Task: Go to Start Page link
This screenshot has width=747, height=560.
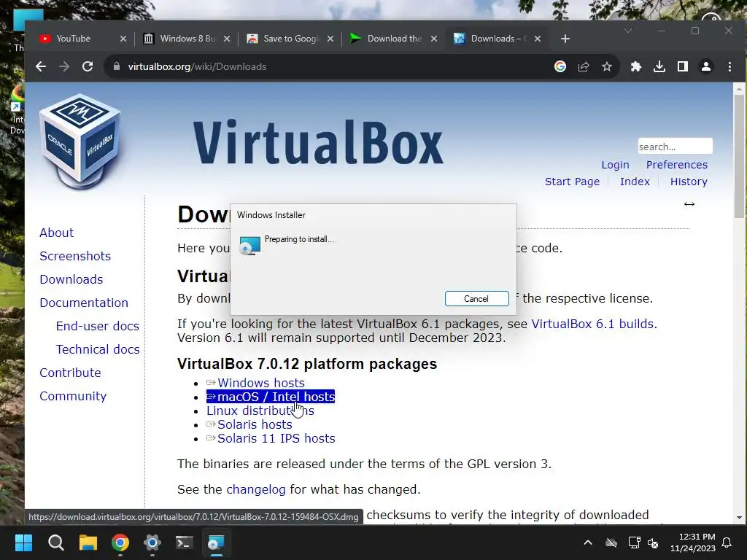Action: tap(572, 182)
